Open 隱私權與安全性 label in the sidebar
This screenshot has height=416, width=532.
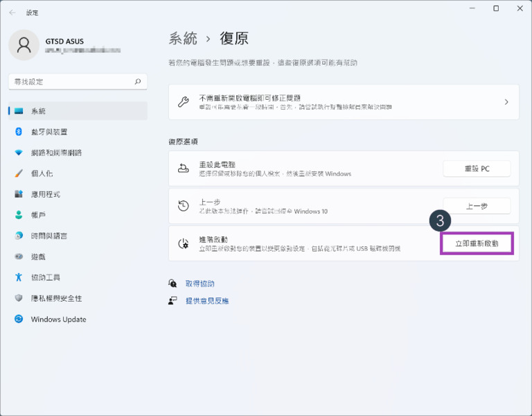56,298
